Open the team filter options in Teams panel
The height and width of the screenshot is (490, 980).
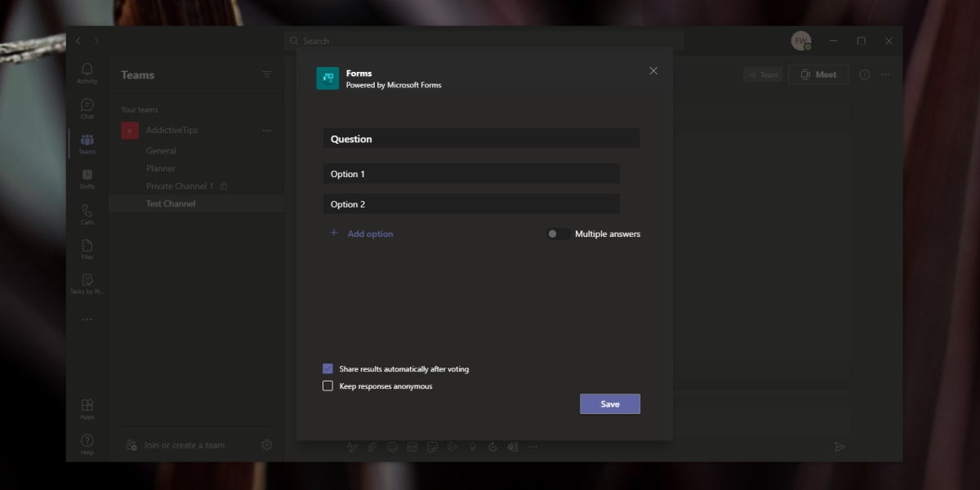[x=266, y=73]
